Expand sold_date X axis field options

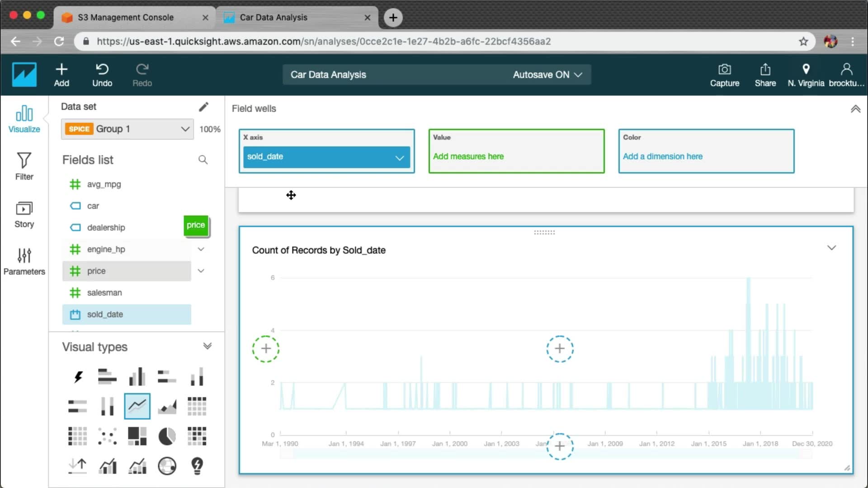pos(399,157)
